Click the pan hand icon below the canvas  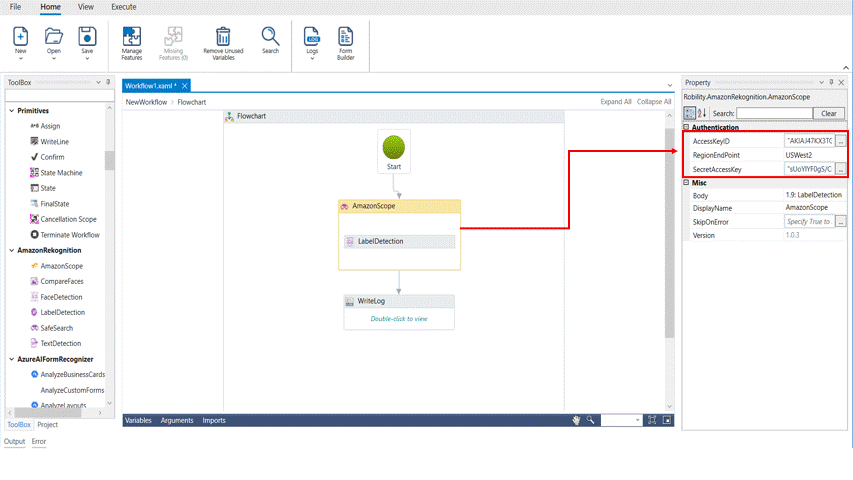(576, 421)
